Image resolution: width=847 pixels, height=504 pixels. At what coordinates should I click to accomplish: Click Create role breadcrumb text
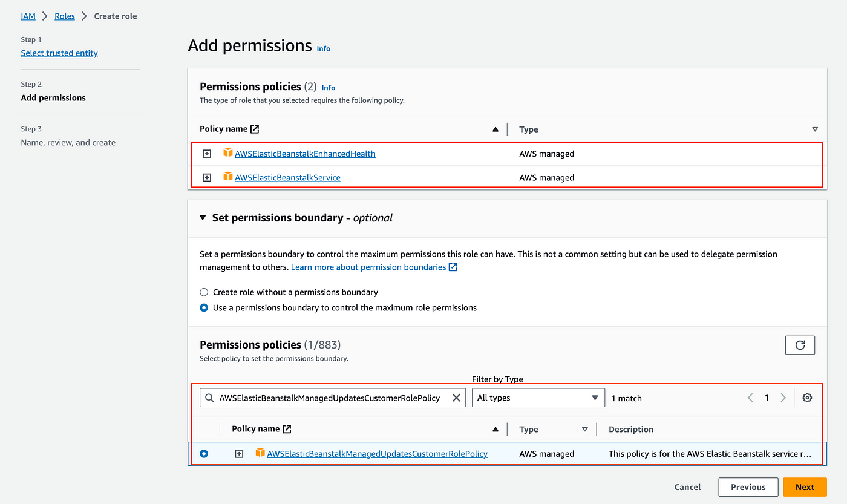(116, 16)
